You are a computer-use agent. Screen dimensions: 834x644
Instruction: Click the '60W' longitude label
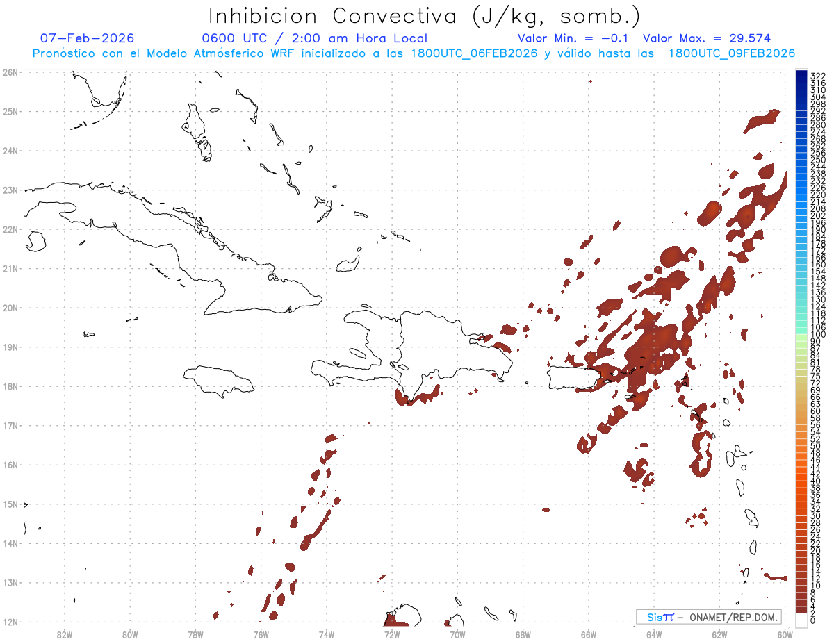pos(785,634)
